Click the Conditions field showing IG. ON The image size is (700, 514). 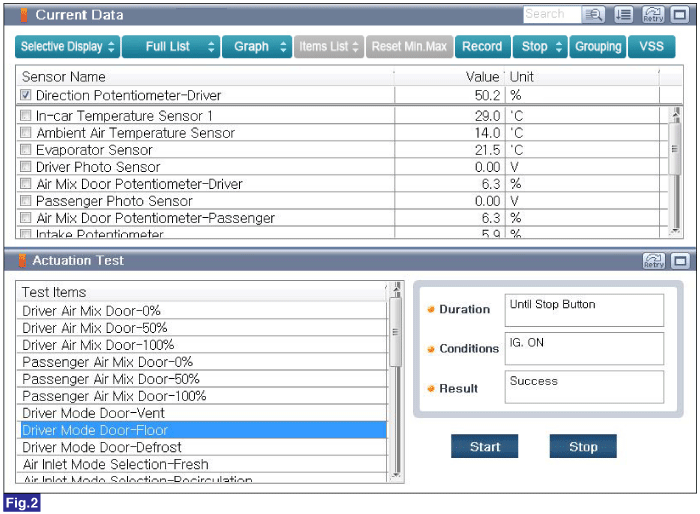pos(584,348)
